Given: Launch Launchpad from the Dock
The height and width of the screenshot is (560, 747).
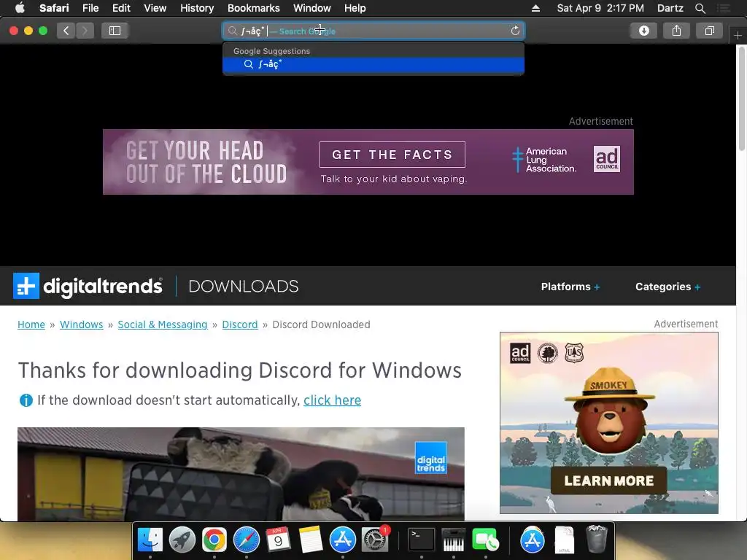Looking at the screenshot, I should click(182, 540).
